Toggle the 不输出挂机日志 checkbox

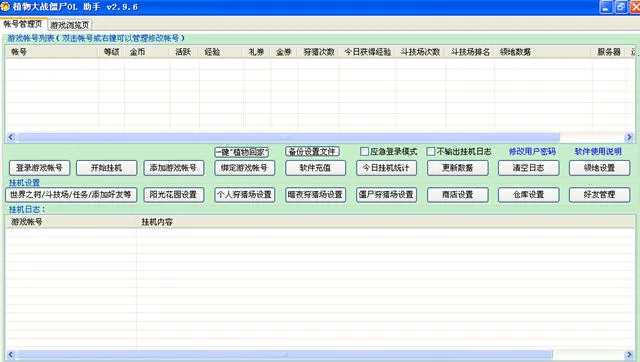pyautogui.click(x=431, y=152)
